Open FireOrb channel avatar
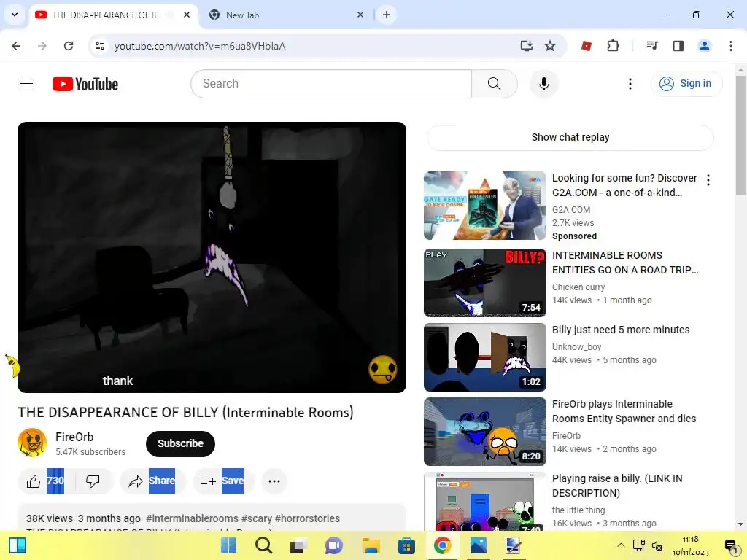 click(32, 443)
